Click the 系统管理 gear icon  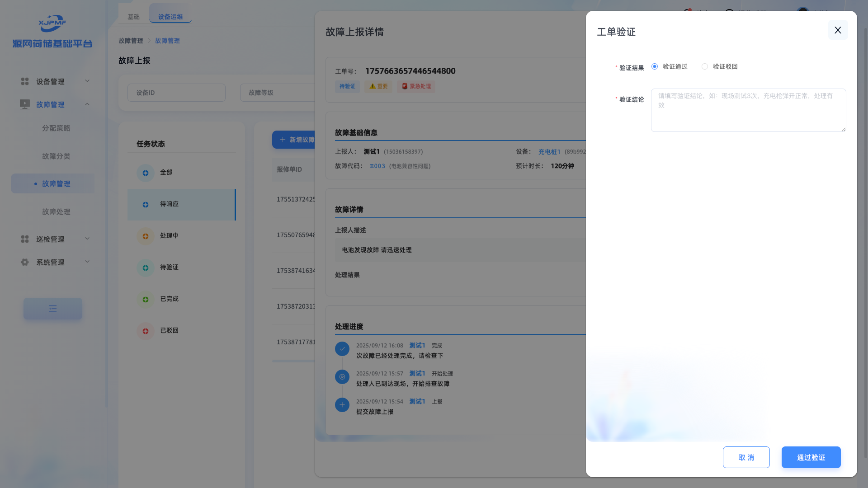(25, 262)
